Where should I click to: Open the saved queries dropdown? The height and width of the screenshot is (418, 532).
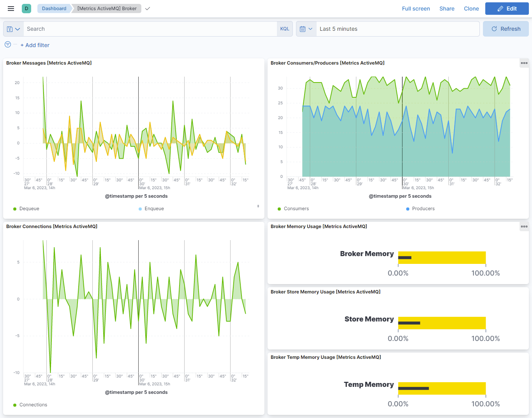[13, 29]
